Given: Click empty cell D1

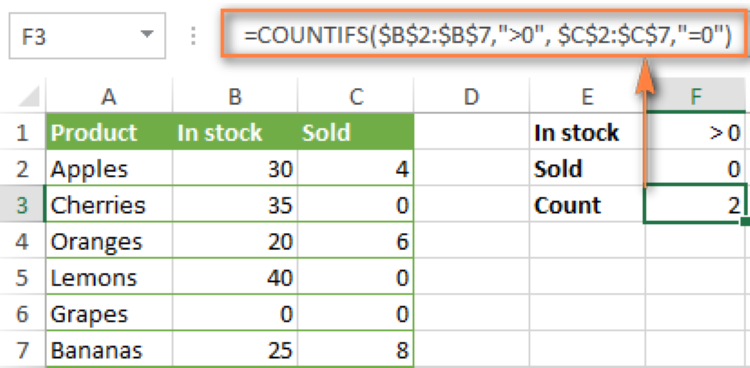Looking at the screenshot, I should [472, 132].
